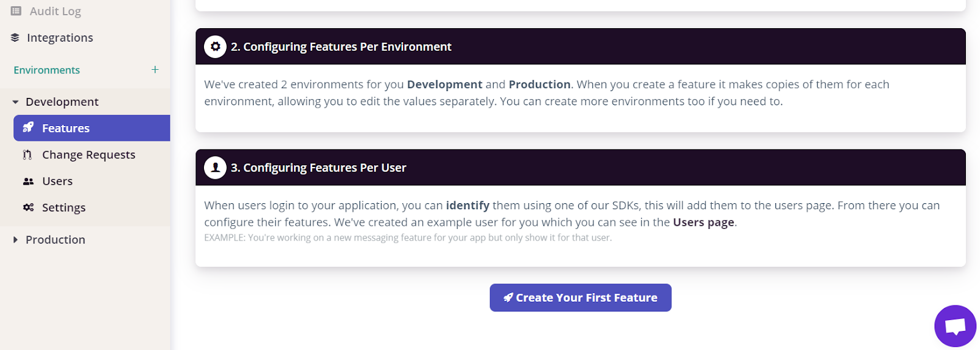Collapse the Development environment arrow

[x=15, y=102]
